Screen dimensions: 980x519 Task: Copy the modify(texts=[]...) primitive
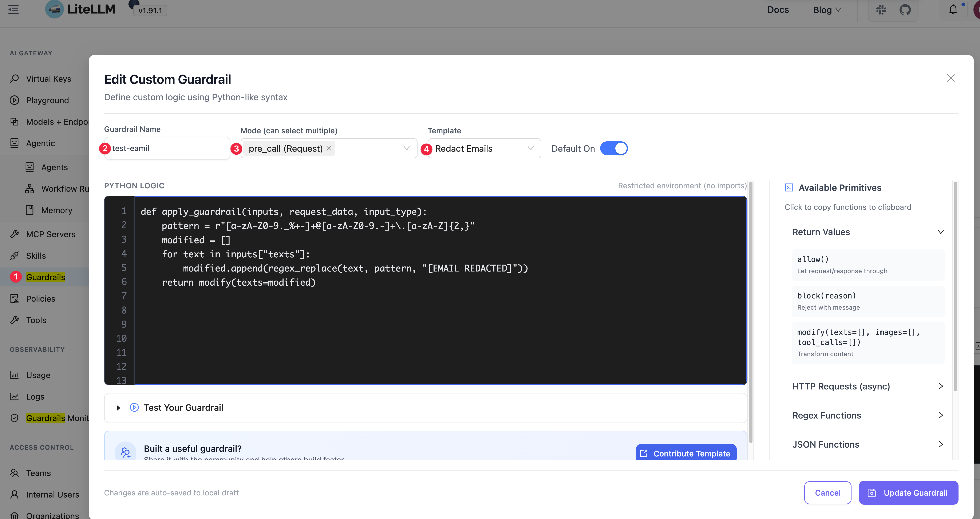pyautogui.click(x=868, y=343)
